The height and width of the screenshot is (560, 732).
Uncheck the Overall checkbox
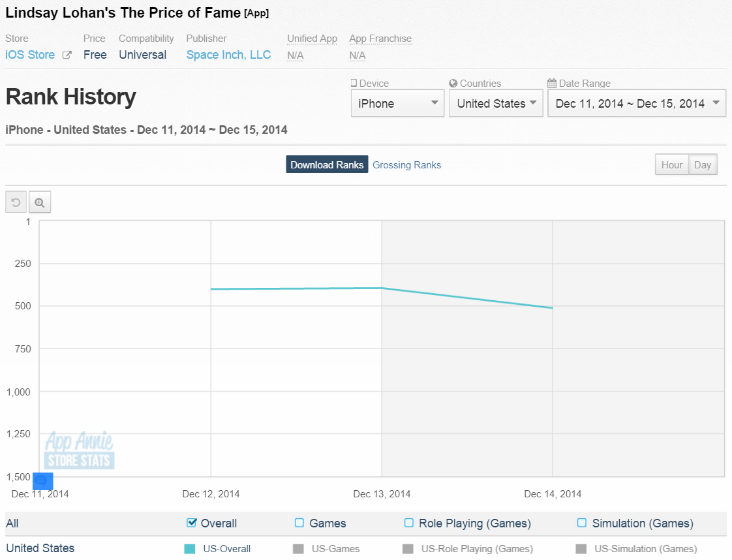[191, 523]
